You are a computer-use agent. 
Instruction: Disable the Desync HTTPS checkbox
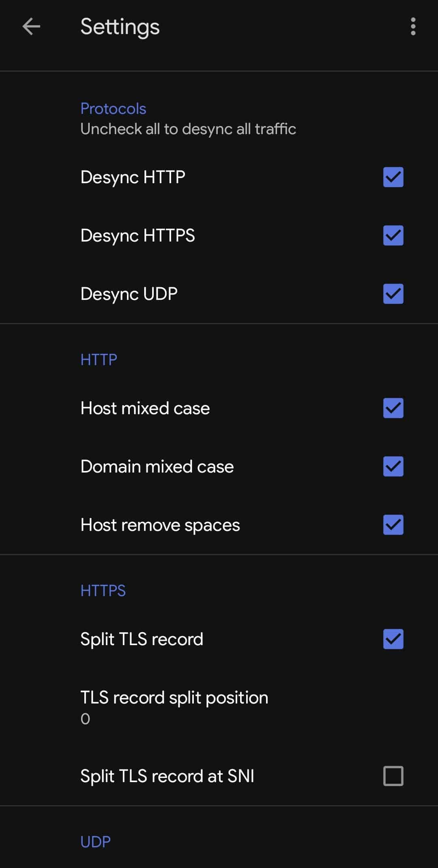[x=393, y=235]
